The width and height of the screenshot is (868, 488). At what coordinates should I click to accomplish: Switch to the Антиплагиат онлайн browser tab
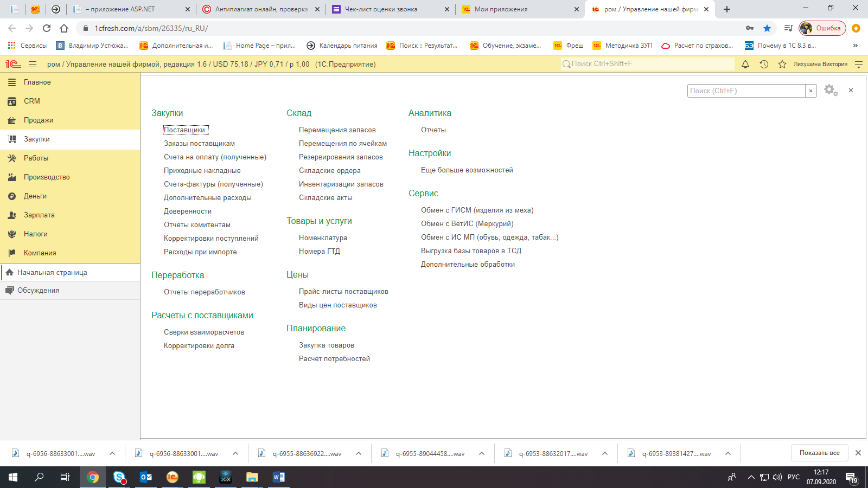pos(260,9)
